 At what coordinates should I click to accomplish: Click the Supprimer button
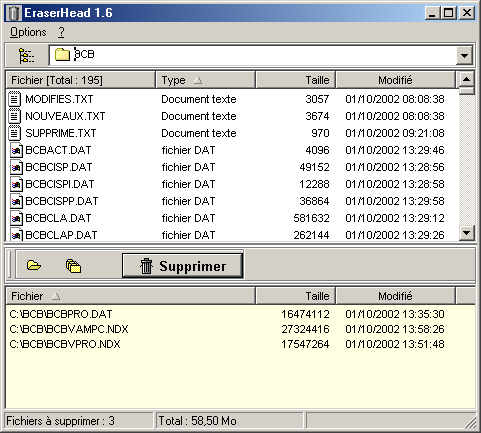(182, 266)
